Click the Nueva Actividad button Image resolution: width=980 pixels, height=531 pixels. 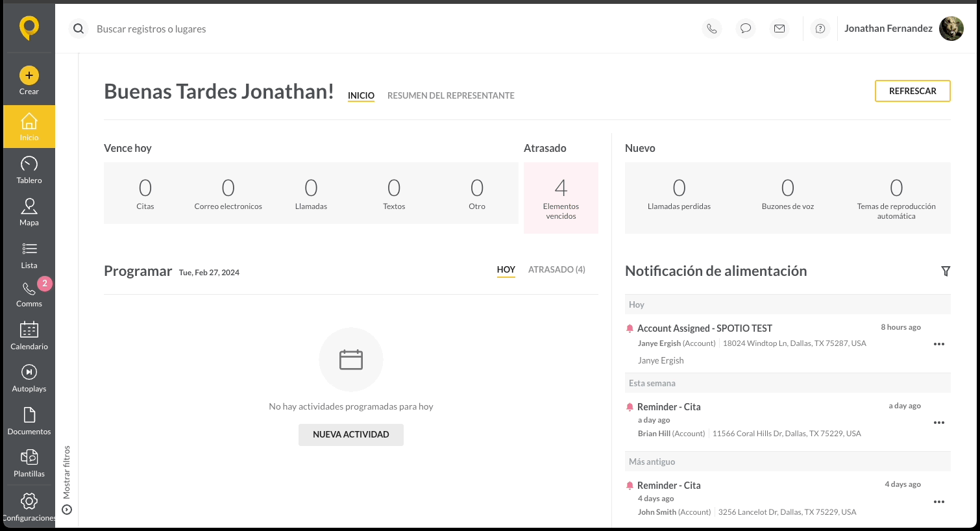(x=351, y=435)
